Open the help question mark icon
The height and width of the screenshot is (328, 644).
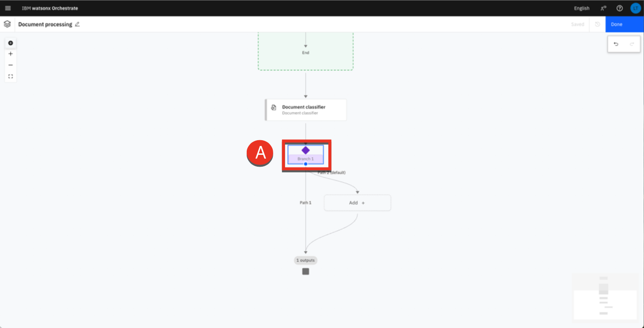619,8
